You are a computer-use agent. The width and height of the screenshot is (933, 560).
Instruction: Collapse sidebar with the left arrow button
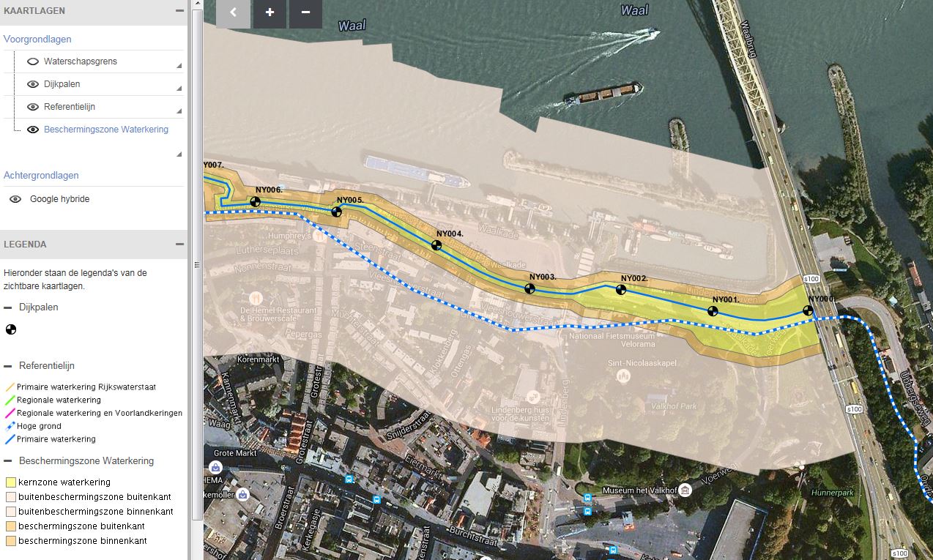click(234, 12)
